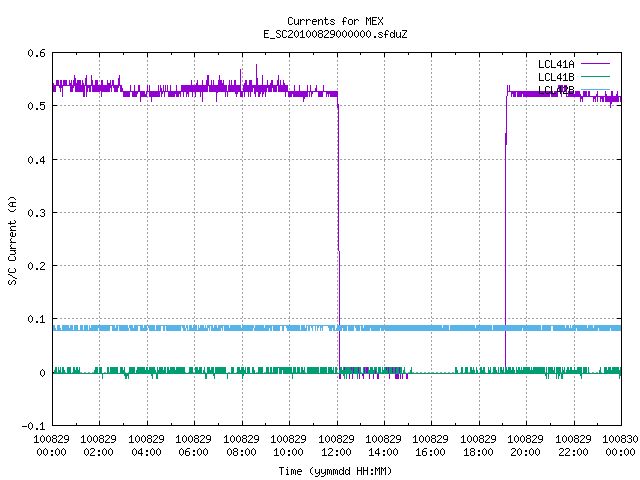
Task: Click the chart title 'Currents for MEX'
Action: point(335,21)
